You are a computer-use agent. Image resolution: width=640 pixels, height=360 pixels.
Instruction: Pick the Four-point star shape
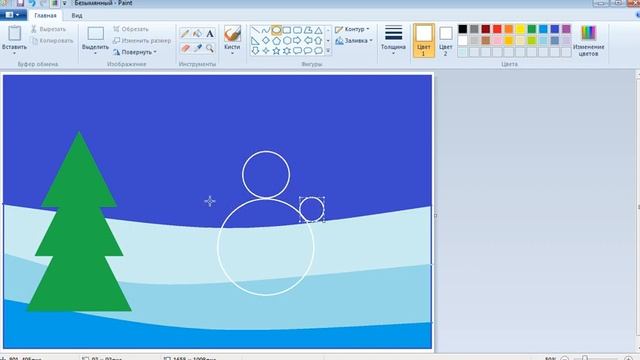[x=266, y=51]
